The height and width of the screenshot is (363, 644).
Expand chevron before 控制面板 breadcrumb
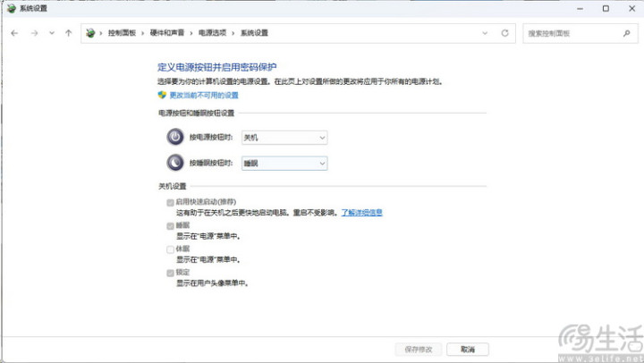click(101, 33)
